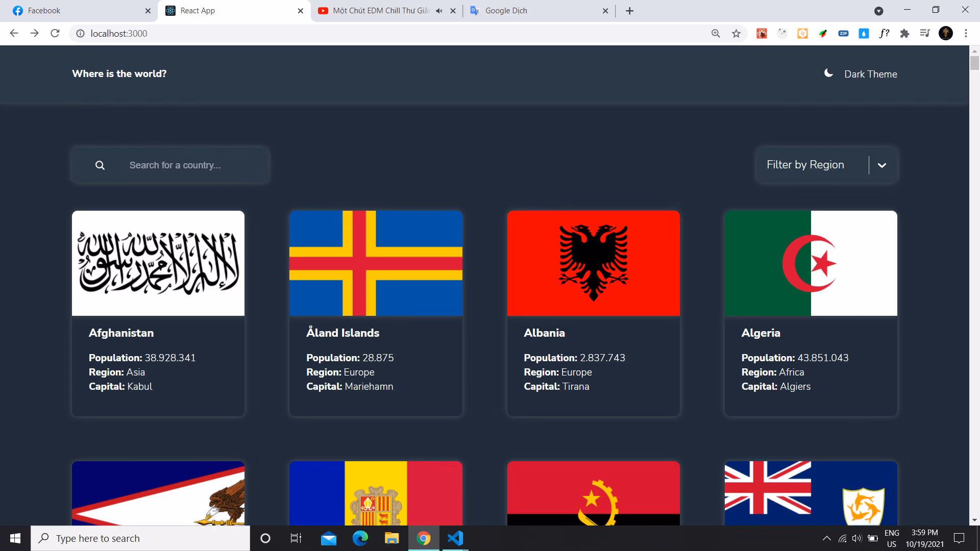
Task: Open a new browser tab
Action: (629, 11)
